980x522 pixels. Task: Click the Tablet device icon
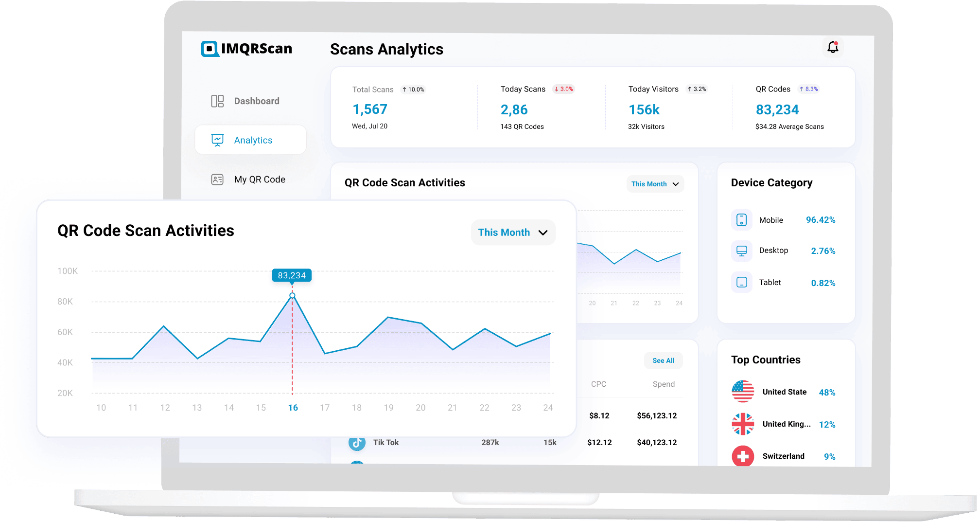pos(741,283)
